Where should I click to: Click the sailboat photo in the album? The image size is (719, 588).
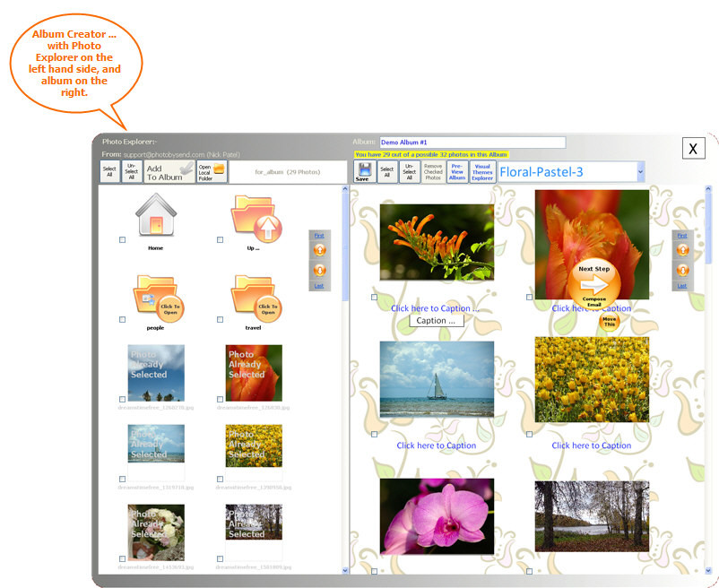(x=437, y=379)
